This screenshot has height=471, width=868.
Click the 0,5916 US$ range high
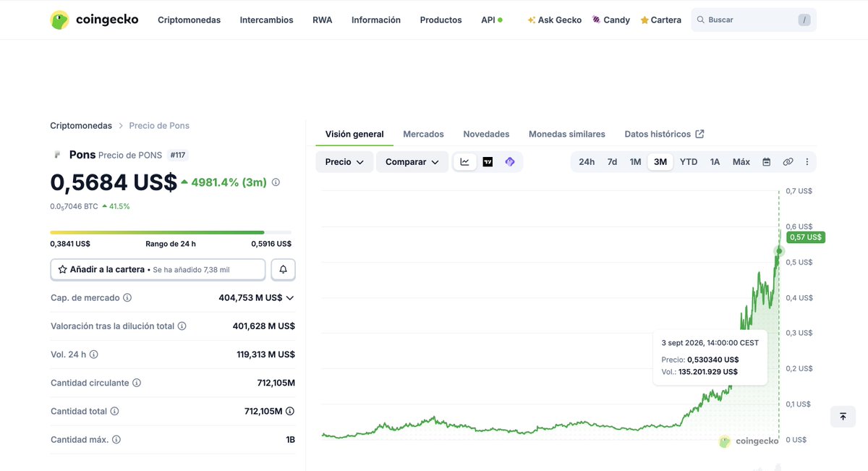pos(271,244)
